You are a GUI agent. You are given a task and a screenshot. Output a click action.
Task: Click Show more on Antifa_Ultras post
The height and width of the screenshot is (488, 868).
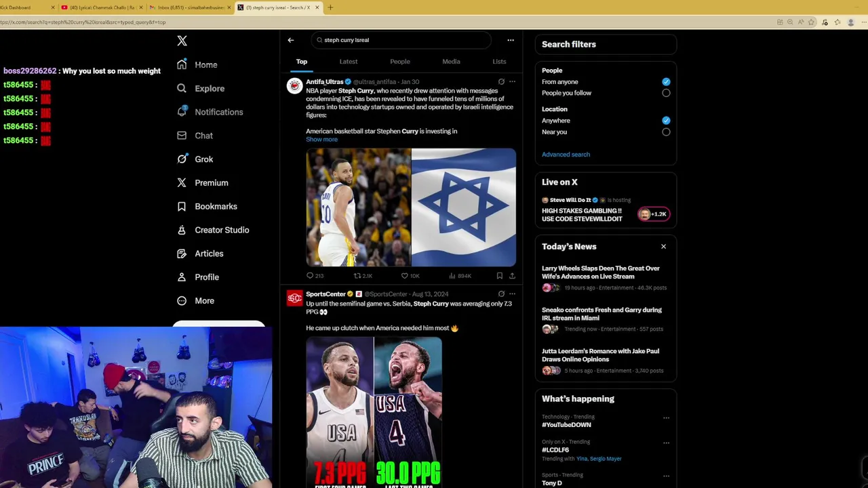pos(321,140)
